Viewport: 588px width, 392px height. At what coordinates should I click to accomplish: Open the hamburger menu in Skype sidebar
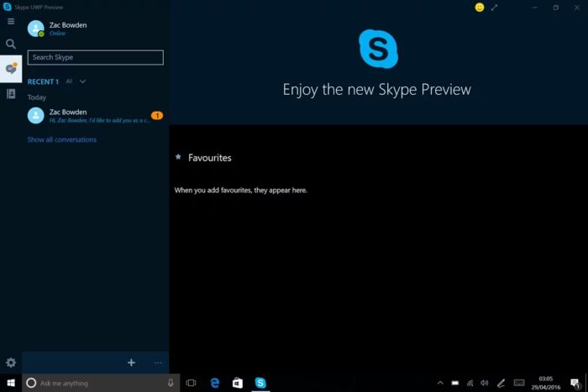pos(11,21)
